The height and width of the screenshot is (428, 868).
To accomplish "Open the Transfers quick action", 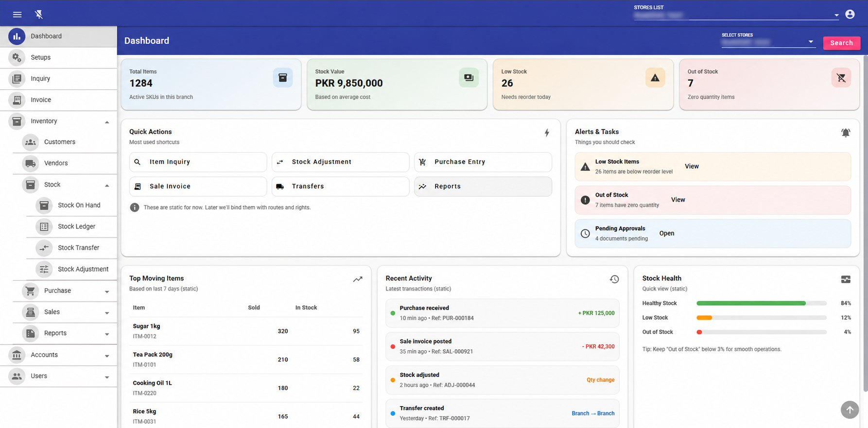I will click(340, 187).
